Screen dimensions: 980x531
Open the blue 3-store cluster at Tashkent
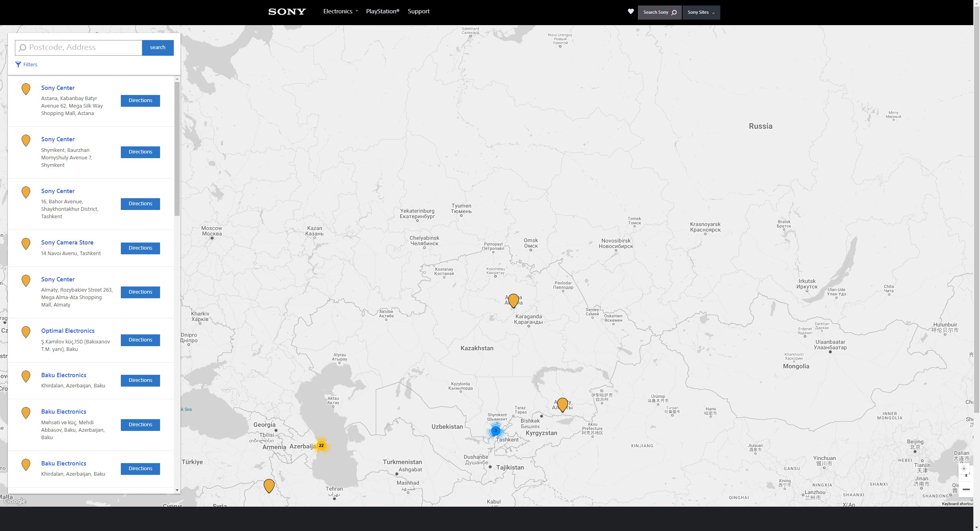click(495, 431)
